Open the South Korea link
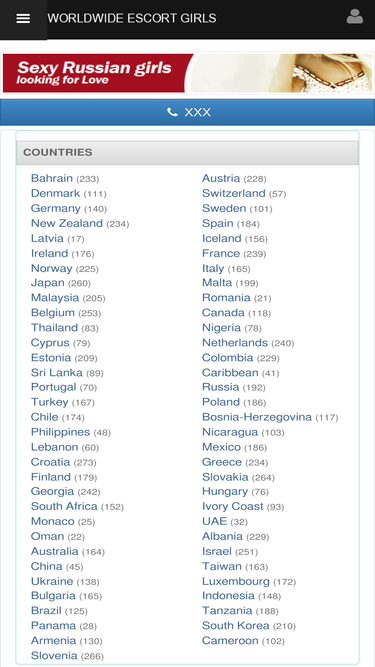 point(236,626)
